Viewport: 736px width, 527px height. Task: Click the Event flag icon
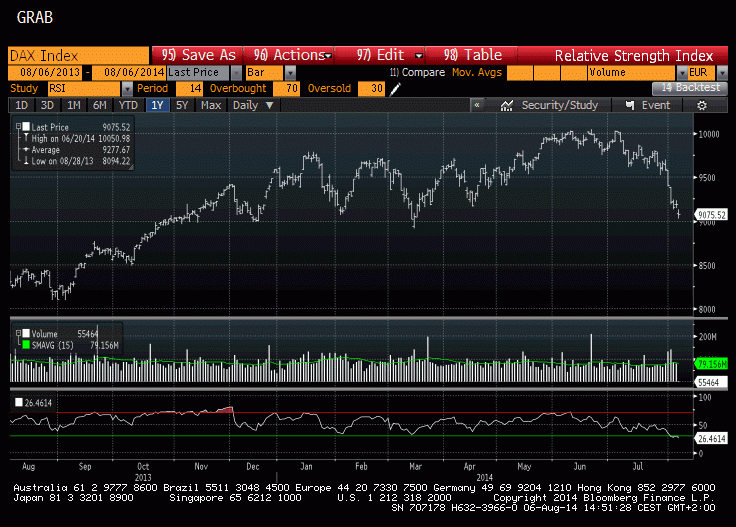(x=630, y=105)
